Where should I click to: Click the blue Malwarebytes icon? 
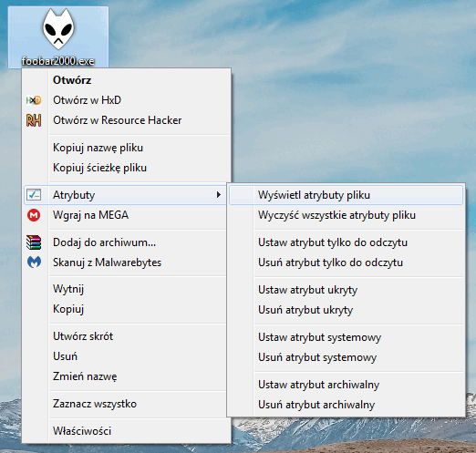(x=34, y=263)
